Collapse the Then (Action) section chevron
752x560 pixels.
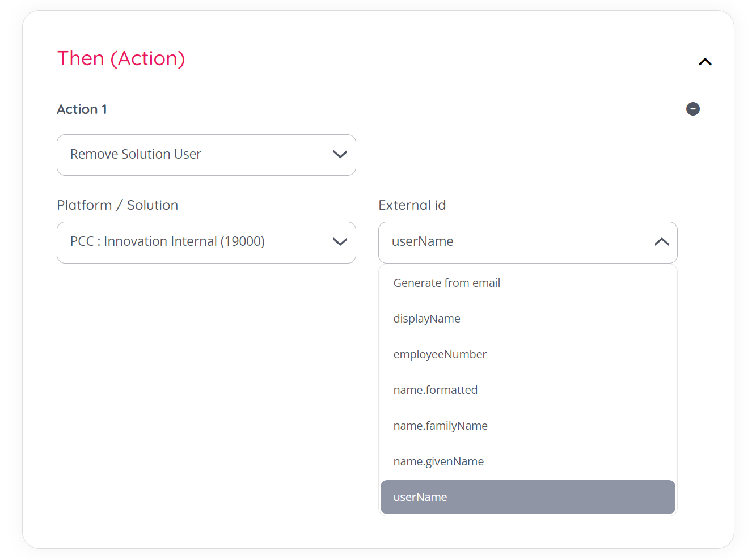(x=705, y=62)
